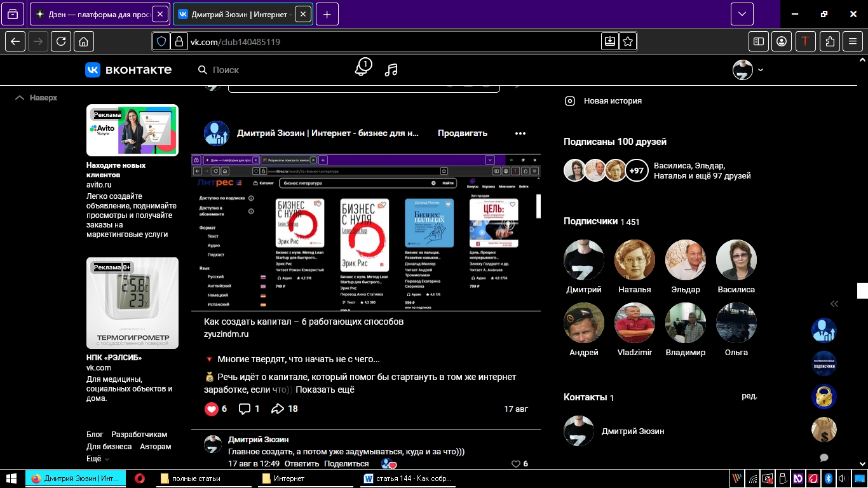Open profile avatar dropdown menu
This screenshot has width=868, height=488.
[x=748, y=70]
